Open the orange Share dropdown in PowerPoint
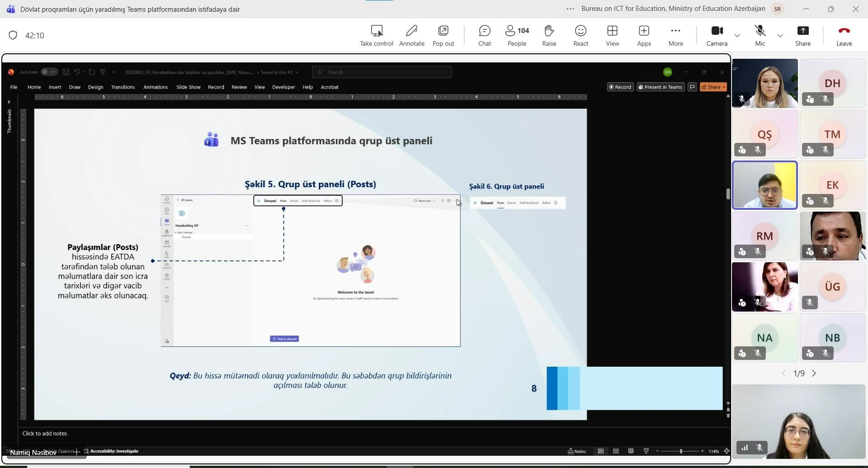 point(713,87)
